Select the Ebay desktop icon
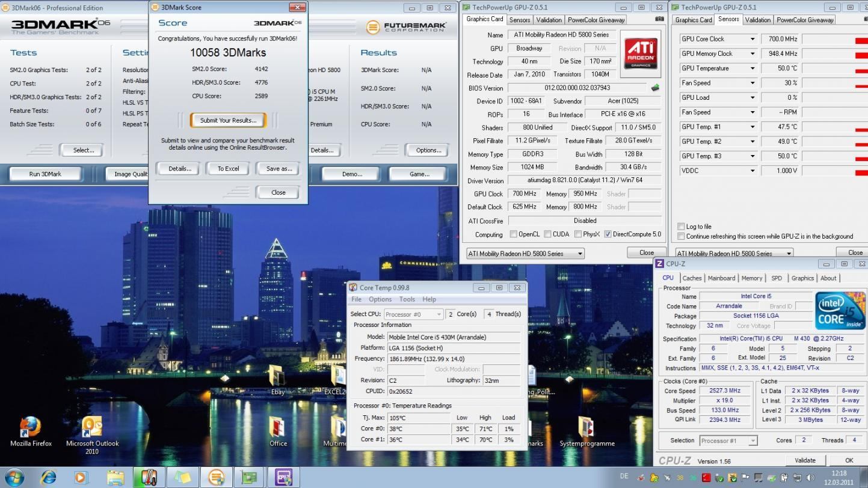Screen dimensions: 868x488 [x=277, y=380]
